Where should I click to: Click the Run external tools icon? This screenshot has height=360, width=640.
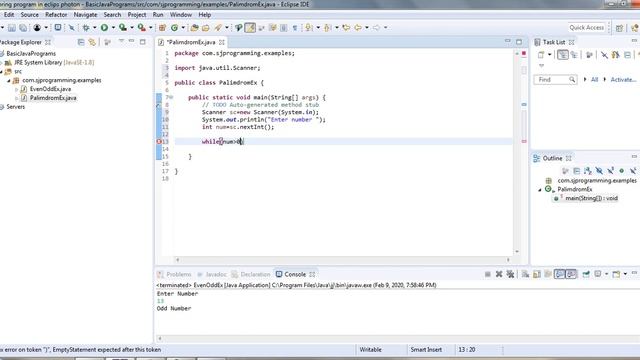click(x=141, y=27)
